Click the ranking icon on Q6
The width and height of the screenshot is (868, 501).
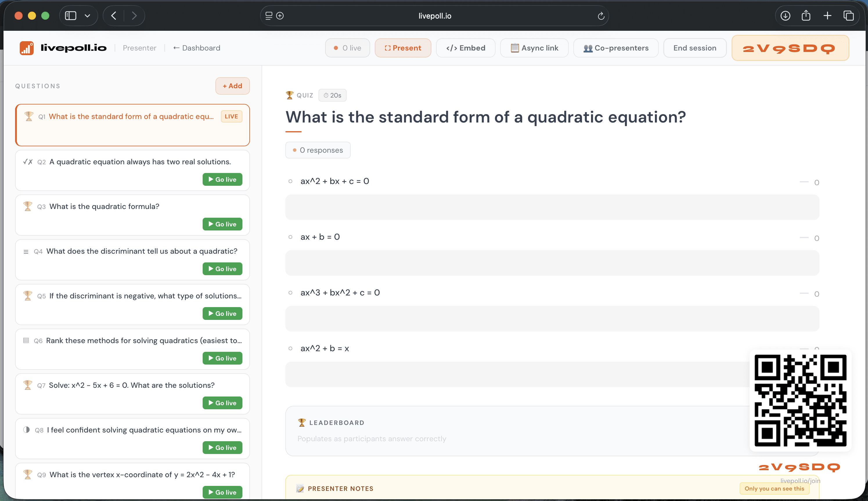[x=26, y=340]
